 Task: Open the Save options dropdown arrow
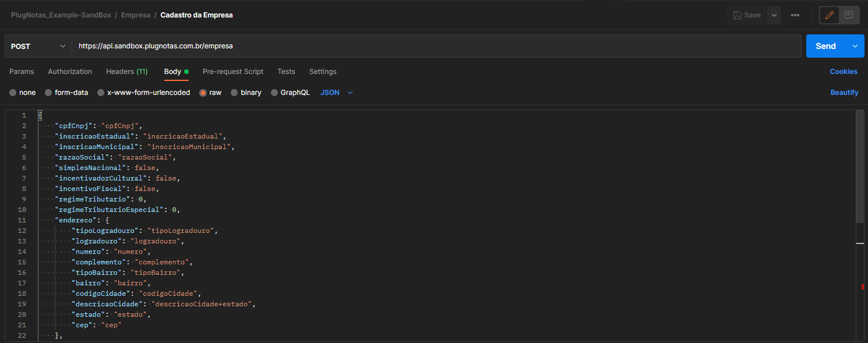774,15
